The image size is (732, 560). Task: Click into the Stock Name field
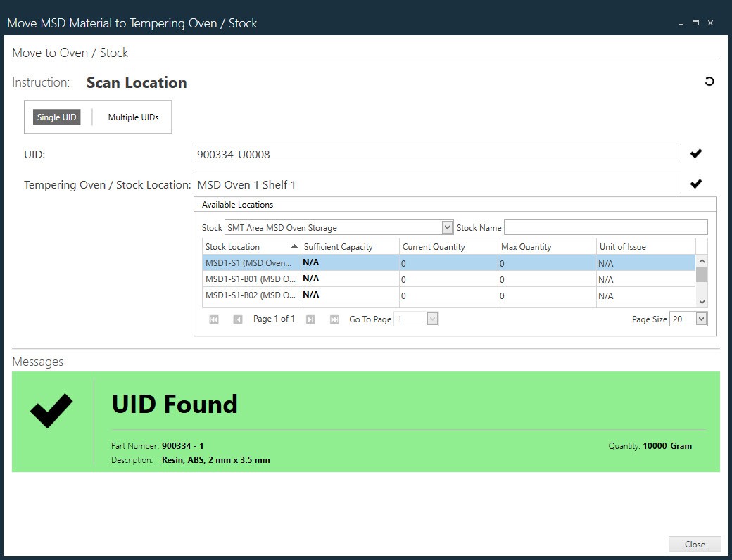coord(605,227)
